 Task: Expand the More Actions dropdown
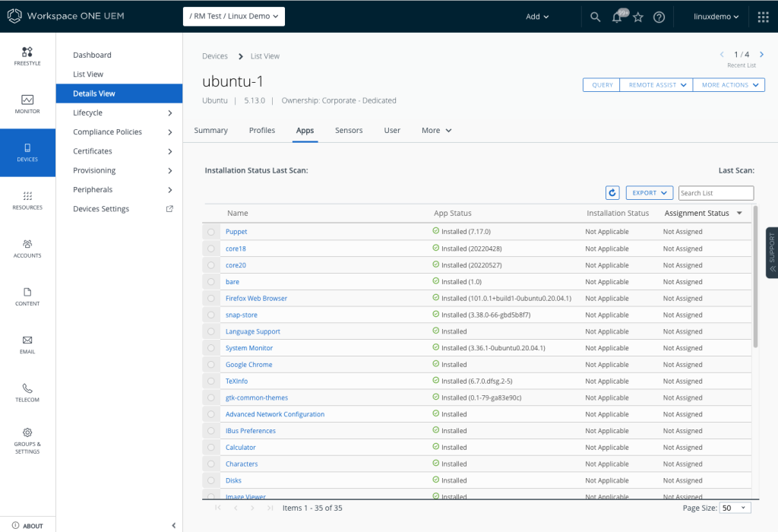click(x=728, y=85)
